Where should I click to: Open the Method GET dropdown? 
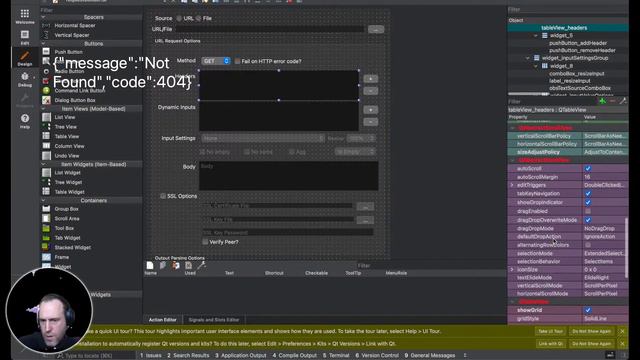[216, 61]
